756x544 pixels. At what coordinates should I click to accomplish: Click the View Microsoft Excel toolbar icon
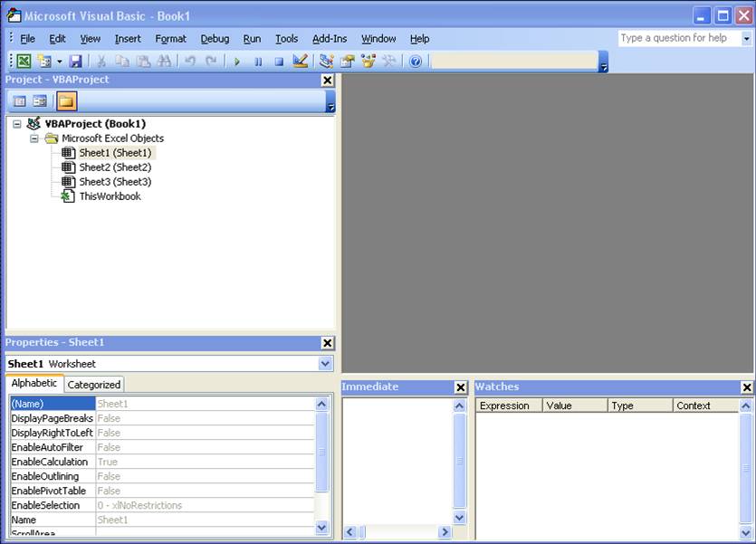coord(24,62)
